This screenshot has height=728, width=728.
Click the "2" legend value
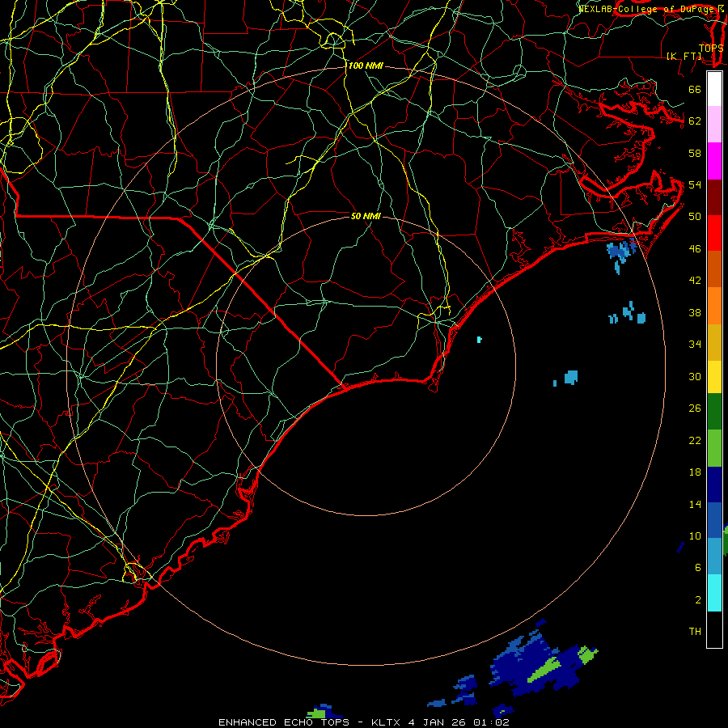coord(698,600)
